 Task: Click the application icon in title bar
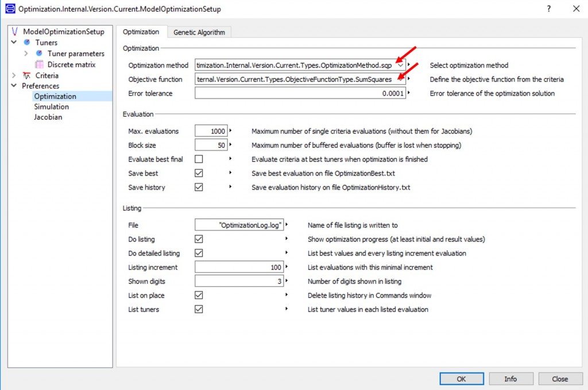click(x=10, y=9)
